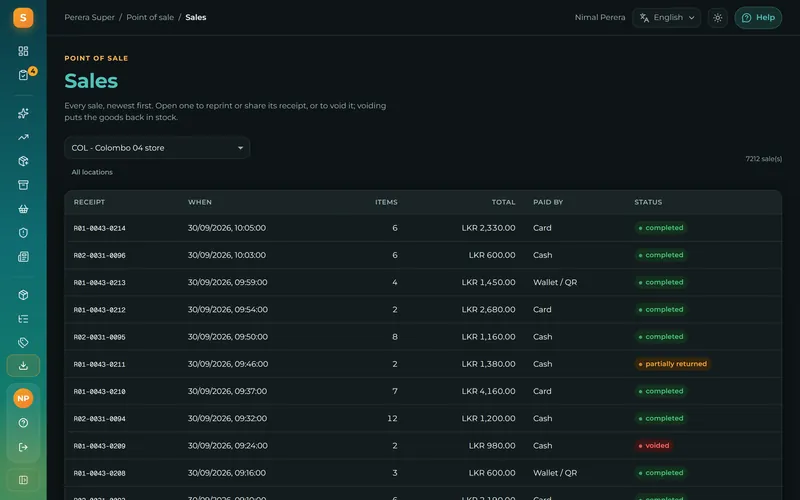Click the ITEMS column header
The image size is (800, 500).
pyautogui.click(x=386, y=203)
